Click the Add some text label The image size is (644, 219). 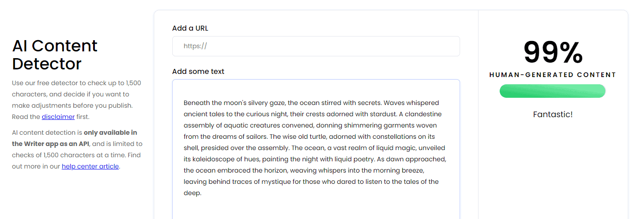point(198,71)
